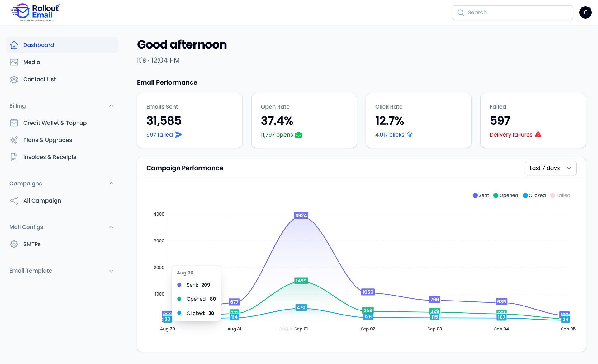Focus the Search input field
Viewport: 598px width, 364px height.
click(x=512, y=12)
